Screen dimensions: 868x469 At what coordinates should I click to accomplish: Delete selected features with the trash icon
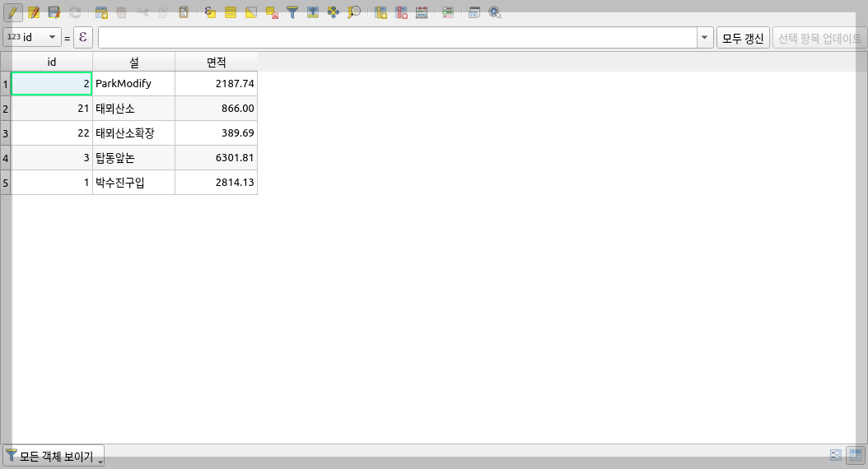tap(122, 12)
